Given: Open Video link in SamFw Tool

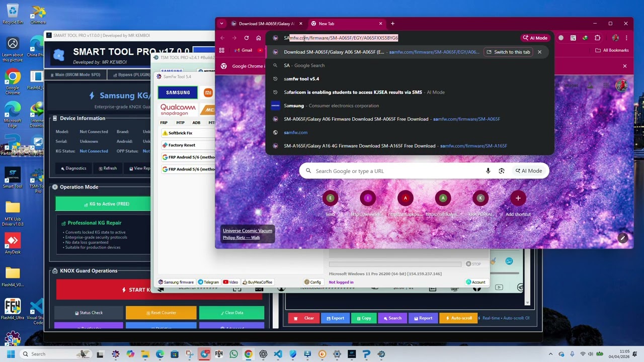Looking at the screenshot, I should tap(231, 282).
